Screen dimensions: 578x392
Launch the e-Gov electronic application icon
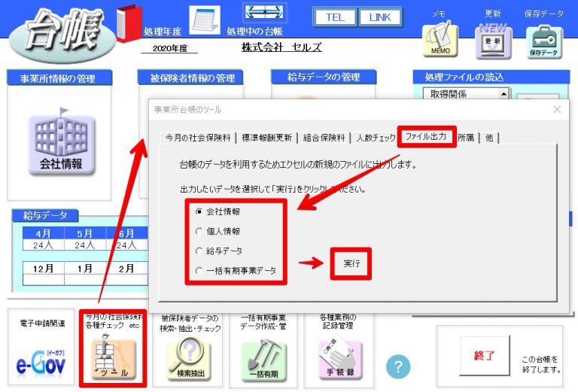tap(41, 363)
